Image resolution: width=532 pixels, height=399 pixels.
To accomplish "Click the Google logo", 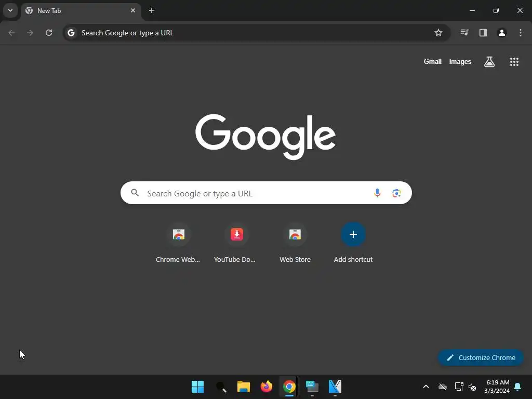I will 265,137.
